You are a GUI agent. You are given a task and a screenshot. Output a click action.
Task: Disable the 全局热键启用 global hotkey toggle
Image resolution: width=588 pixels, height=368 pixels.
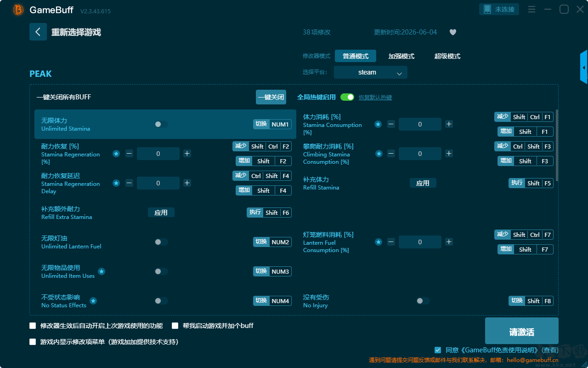(347, 97)
